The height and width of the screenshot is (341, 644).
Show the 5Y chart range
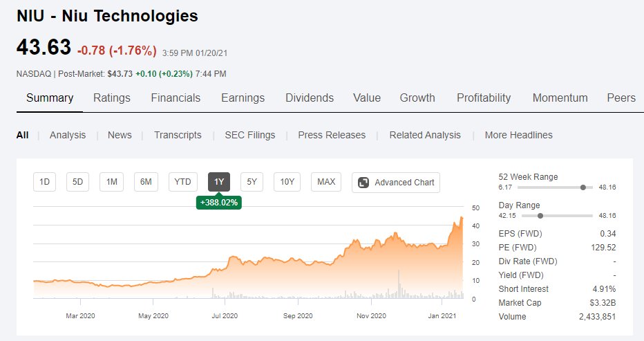coord(252,182)
